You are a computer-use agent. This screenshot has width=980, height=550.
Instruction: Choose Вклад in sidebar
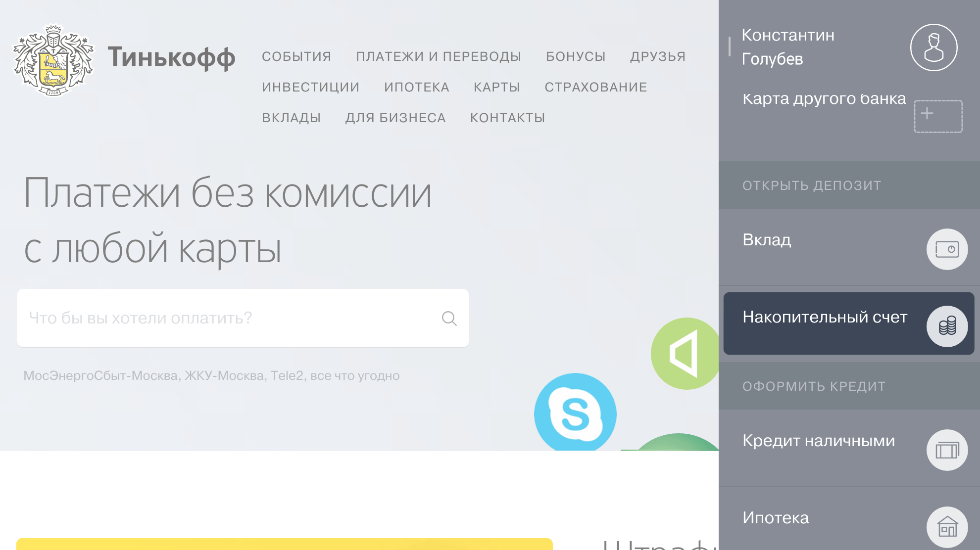point(849,246)
